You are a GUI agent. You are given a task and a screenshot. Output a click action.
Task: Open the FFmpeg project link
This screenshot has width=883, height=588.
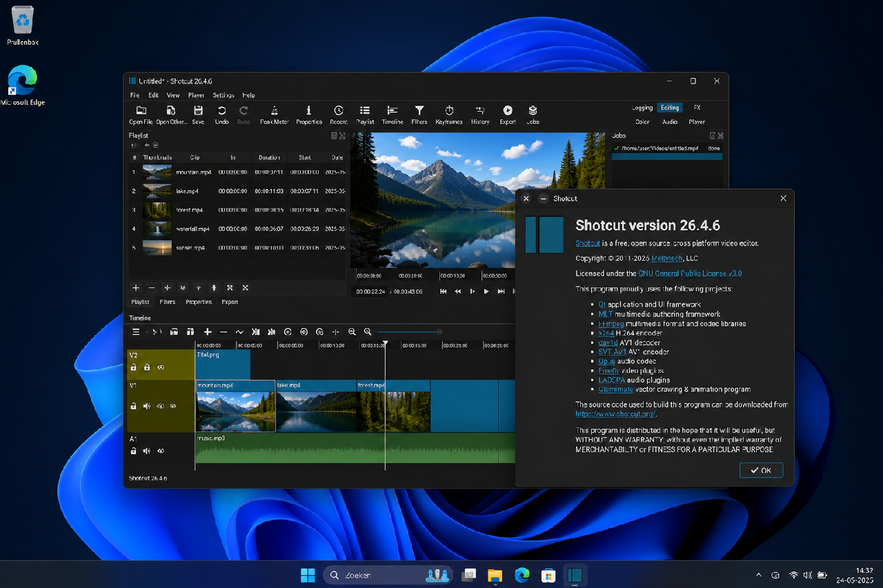[x=611, y=323]
